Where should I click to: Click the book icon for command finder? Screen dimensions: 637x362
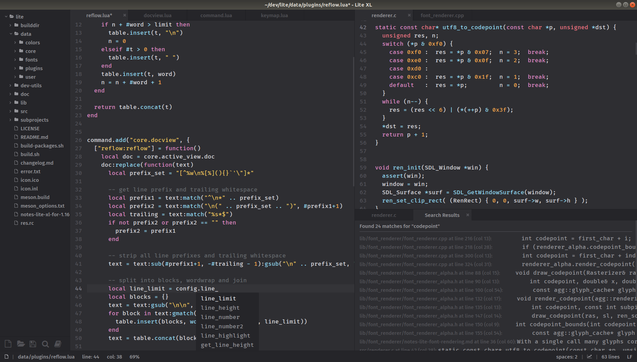(x=58, y=344)
